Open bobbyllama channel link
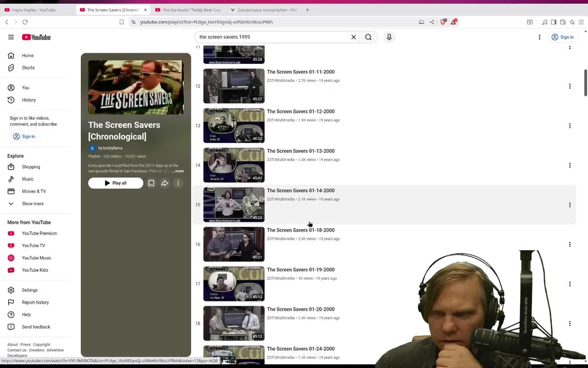 (x=110, y=148)
